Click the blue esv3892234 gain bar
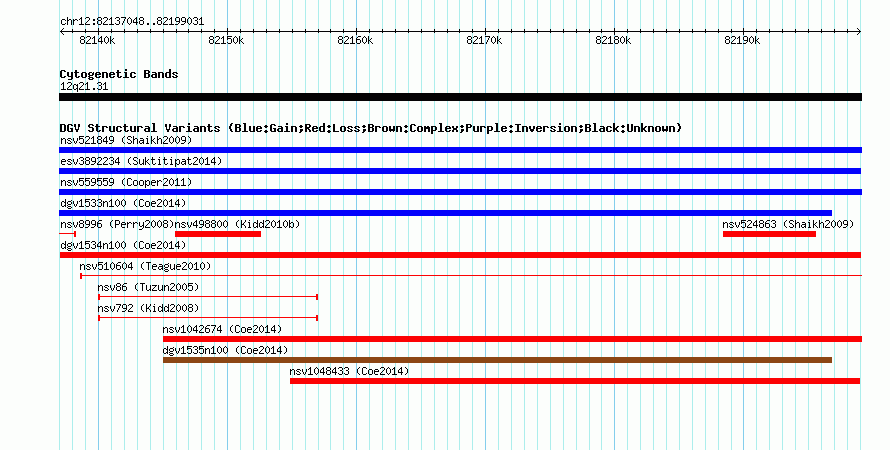This screenshot has height=450, width=890. (460, 171)
